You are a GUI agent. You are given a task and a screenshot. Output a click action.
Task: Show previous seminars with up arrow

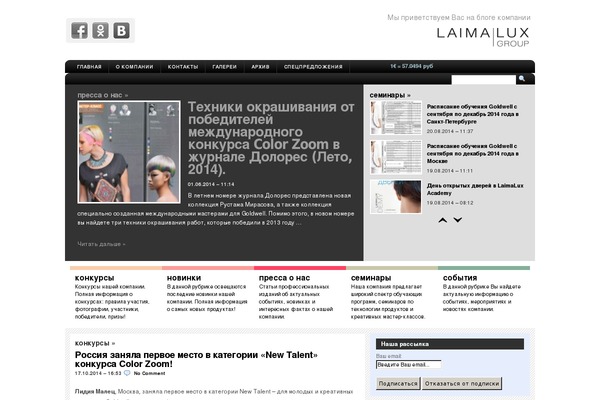click(443, 220)
